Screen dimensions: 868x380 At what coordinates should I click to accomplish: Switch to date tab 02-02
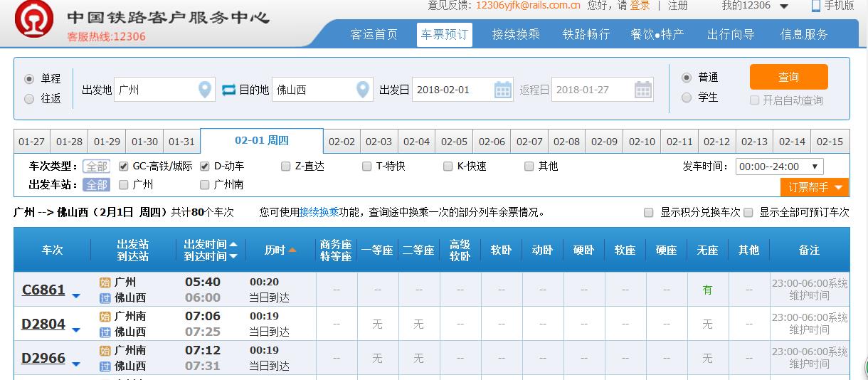(x=342, y=142)
